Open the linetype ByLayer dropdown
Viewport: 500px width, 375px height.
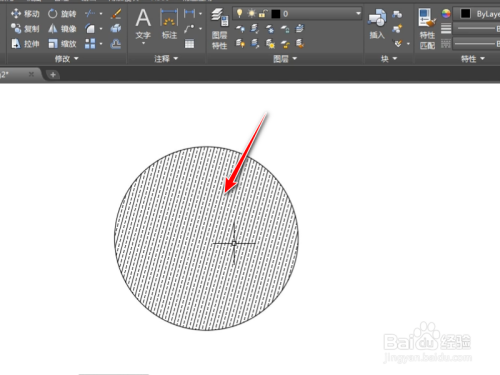coord(477,44)
